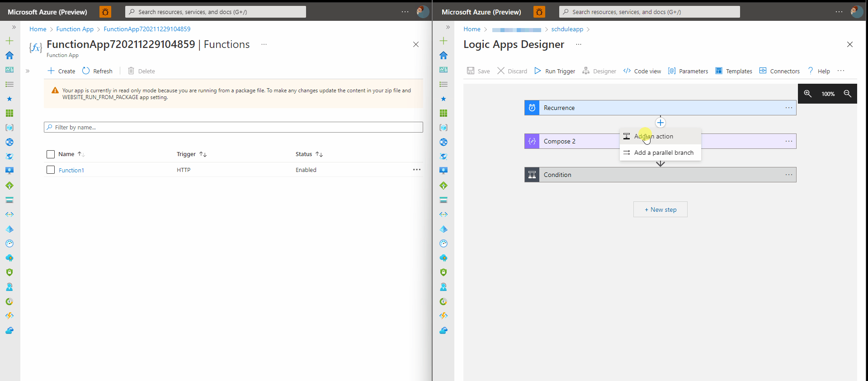The width and height of the screenshot is (868, 381).
Task: Click the Designer toolbar button
Action: click(x=599, y=71)
